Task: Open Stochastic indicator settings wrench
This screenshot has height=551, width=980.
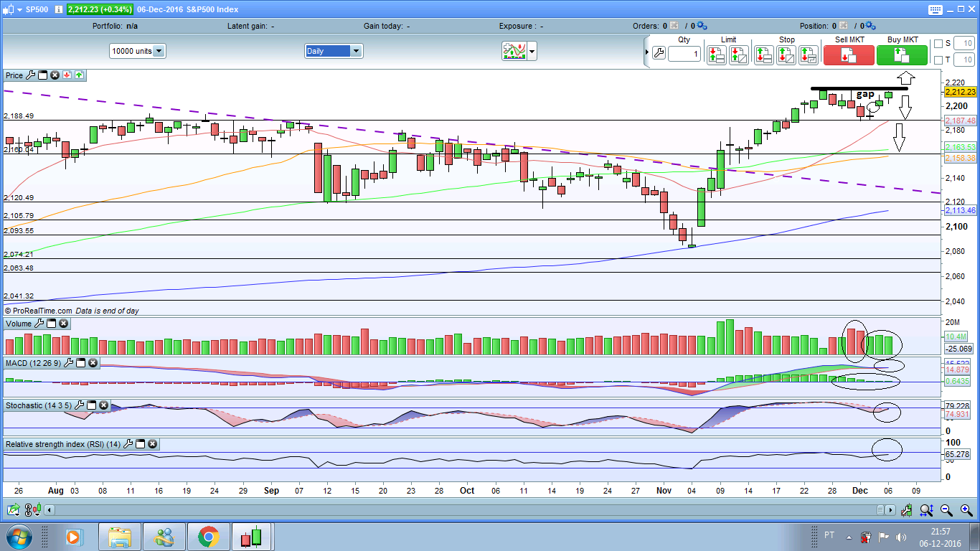Action: pos(80,405)
